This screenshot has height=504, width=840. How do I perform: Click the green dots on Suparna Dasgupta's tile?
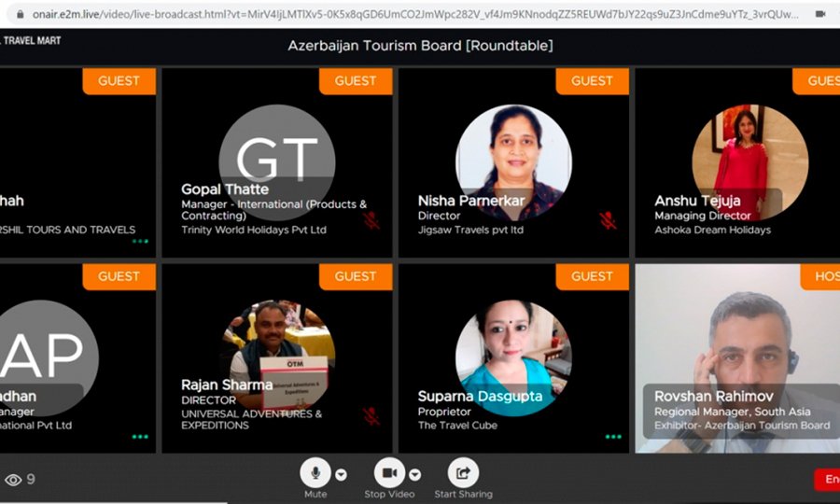[613, 437]
